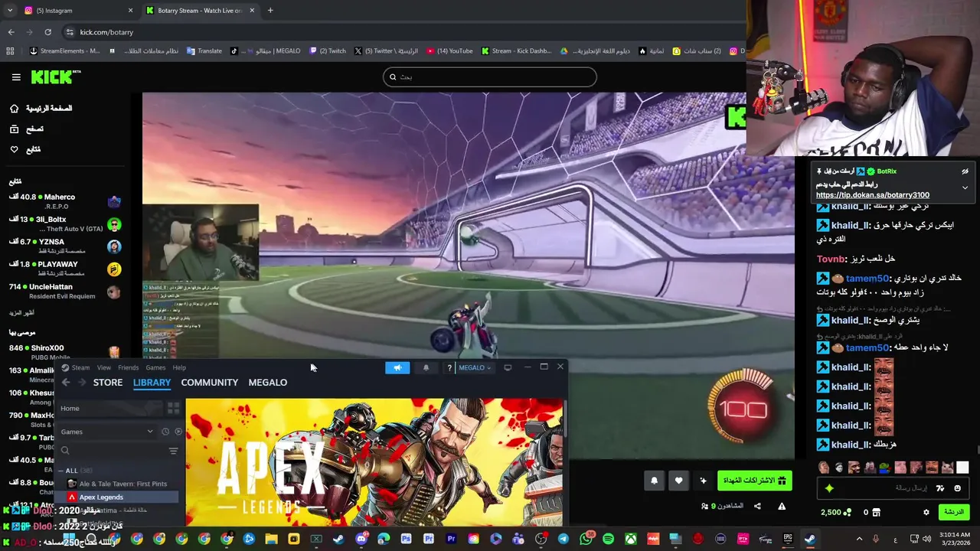Open Spotify from taskbar
The image size is (980, 551).
608,540
